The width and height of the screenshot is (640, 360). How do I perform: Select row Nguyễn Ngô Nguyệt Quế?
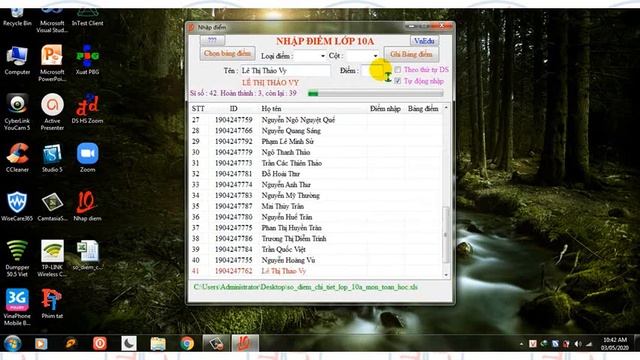tap(316, 120)
